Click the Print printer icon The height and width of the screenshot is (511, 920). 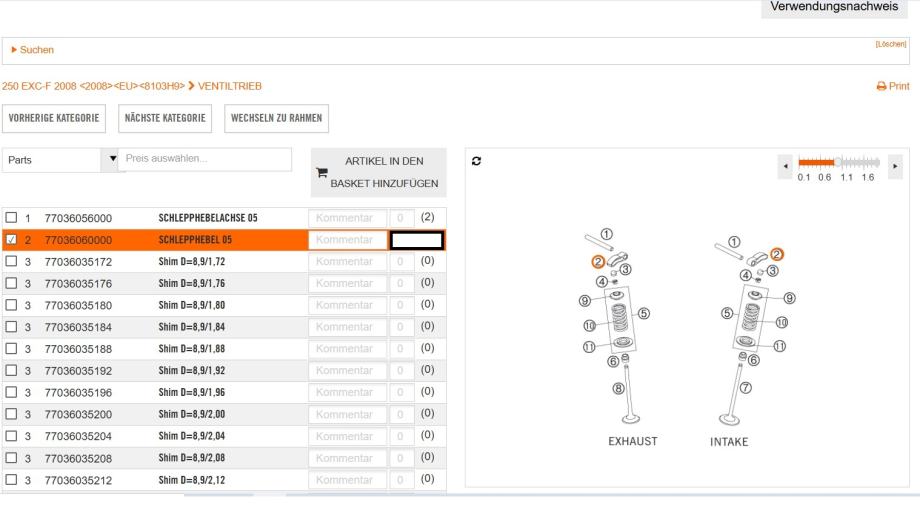(881, 87)
